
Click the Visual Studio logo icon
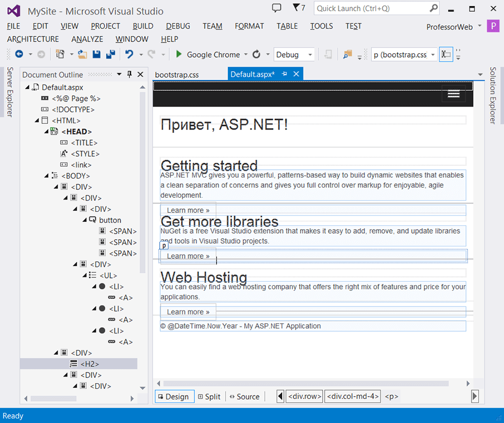14,11
